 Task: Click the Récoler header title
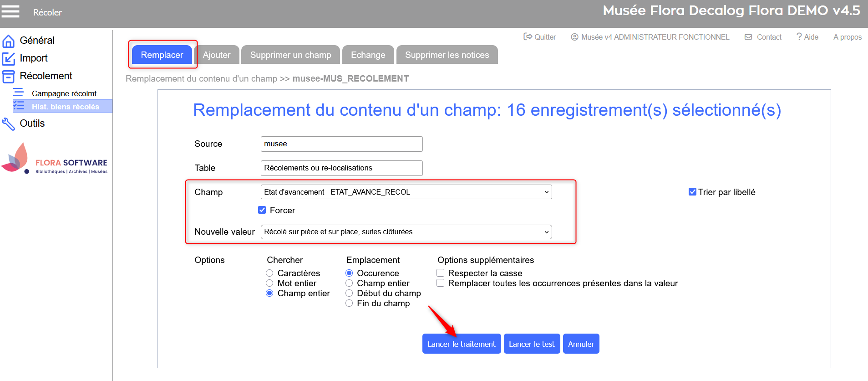tap(47, 13)
